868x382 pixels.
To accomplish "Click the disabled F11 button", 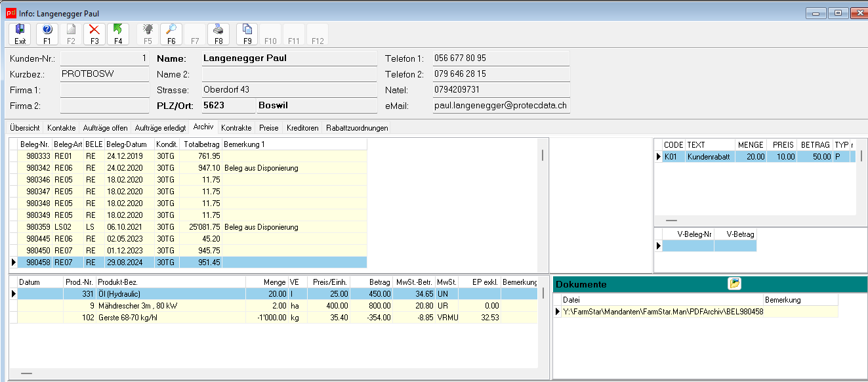I will click(294, 33).
